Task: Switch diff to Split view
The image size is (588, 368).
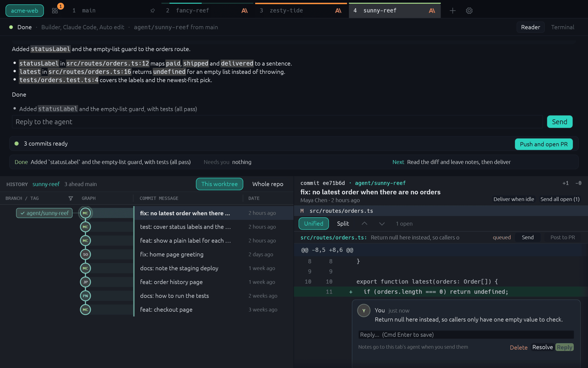Action: click(x=343, y=223)
